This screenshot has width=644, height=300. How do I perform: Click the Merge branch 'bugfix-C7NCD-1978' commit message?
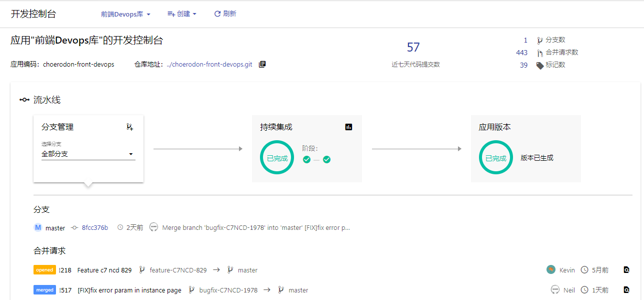pos(256,227)
